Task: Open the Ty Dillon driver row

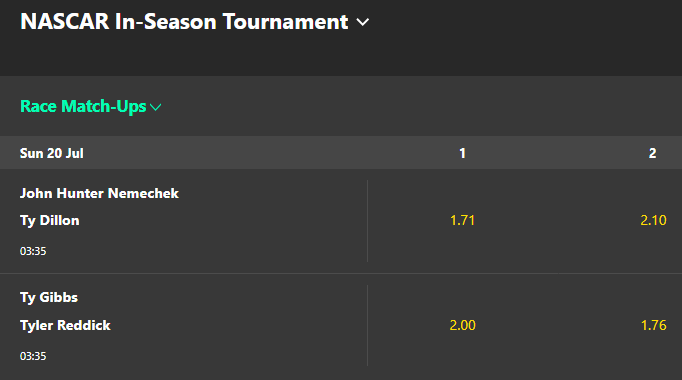Action: [50, 220]
